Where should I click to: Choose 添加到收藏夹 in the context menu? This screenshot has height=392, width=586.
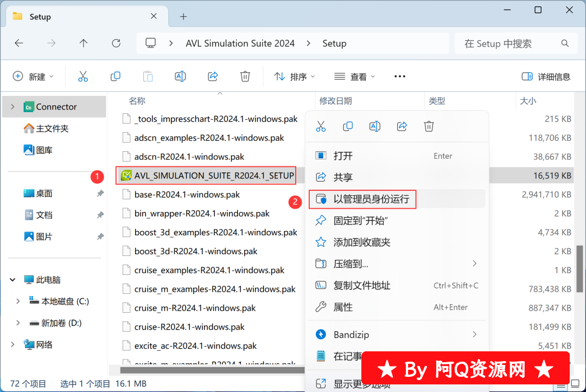click(397, 242)
